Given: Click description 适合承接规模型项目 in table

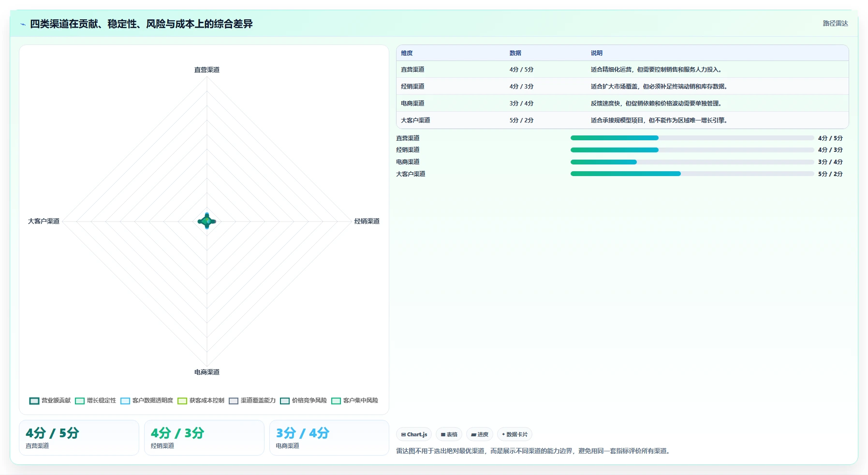Looking at the screenshot, I should pos(660,120).
